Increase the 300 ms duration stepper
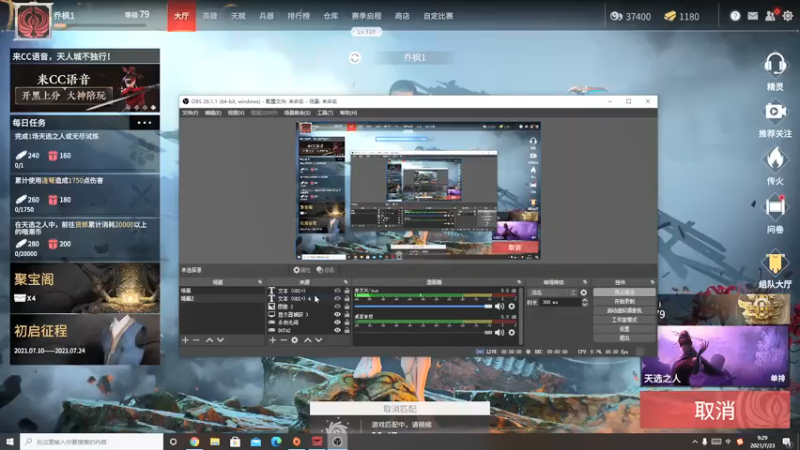The width and height of the screenshot is (800, 450). (x=585, y=300)
